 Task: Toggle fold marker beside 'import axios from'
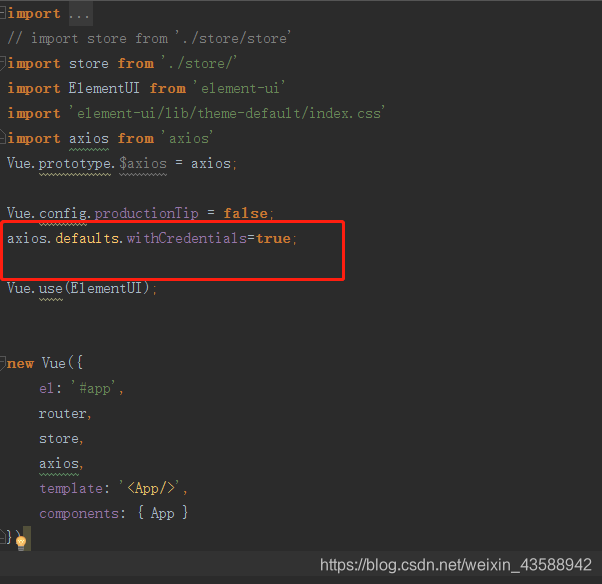pos(3,137)
